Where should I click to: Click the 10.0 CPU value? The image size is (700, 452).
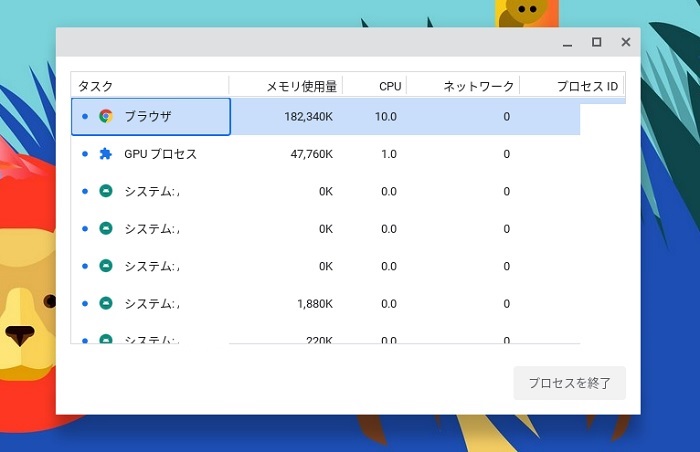tap(386, 116)
